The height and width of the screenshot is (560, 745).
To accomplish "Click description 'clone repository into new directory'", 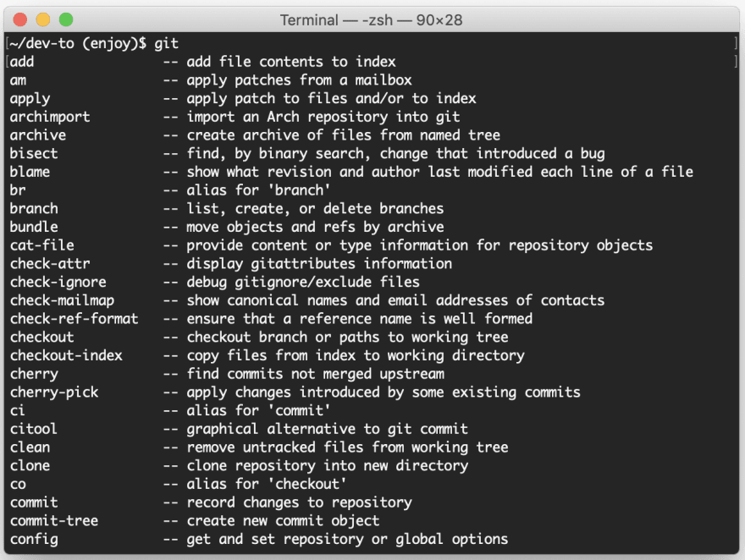I will coord(327,466).
